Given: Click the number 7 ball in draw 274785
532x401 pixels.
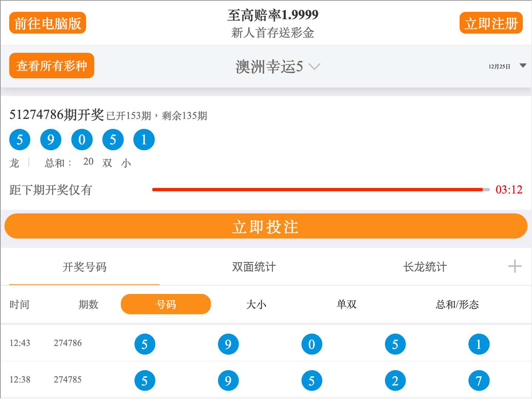Looking at the screenshot, I should [x=479, y=380].
